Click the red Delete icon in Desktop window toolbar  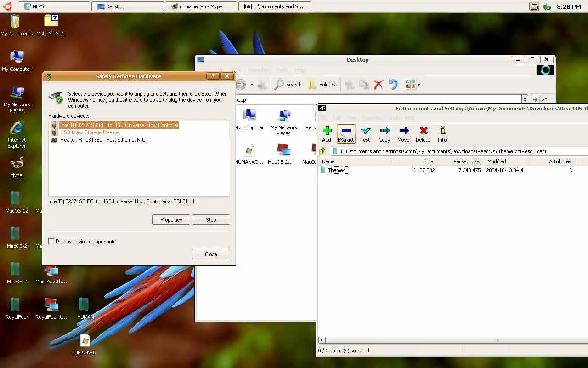pos(379,85)
